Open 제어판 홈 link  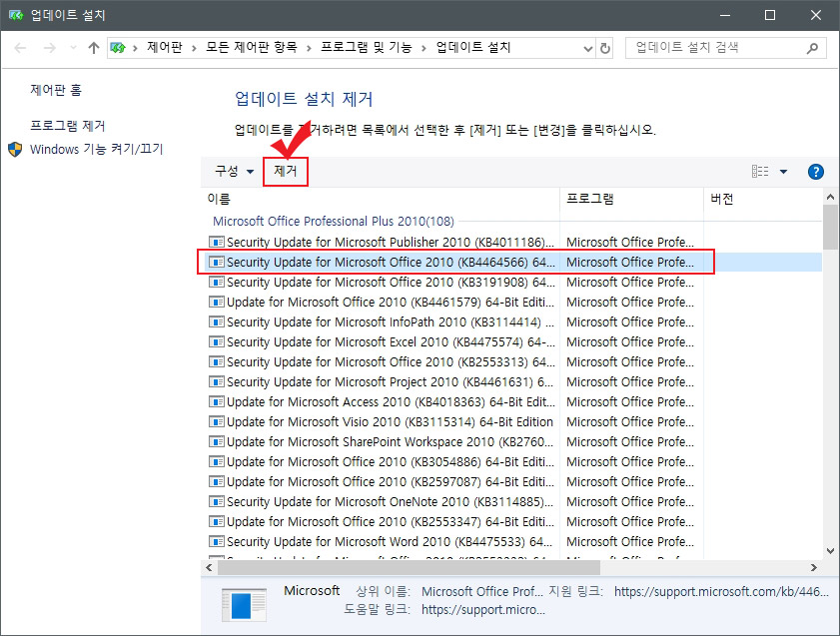point(56,90)
